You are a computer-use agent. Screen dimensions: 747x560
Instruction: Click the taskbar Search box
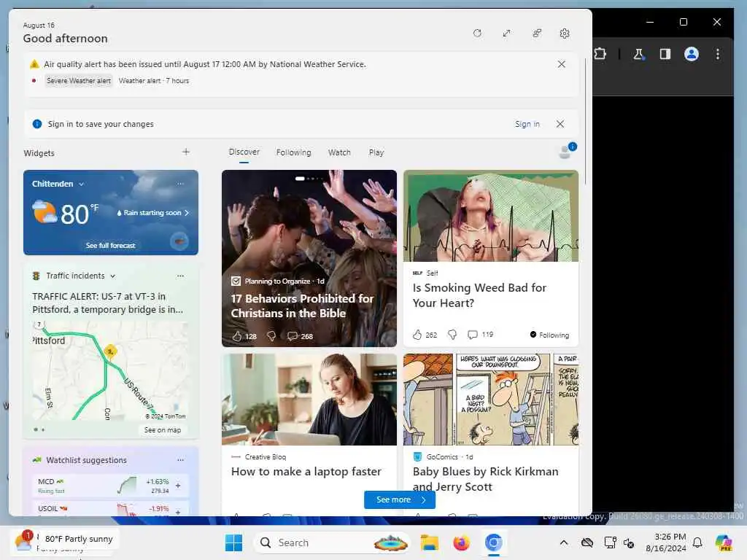click(333, 542)
